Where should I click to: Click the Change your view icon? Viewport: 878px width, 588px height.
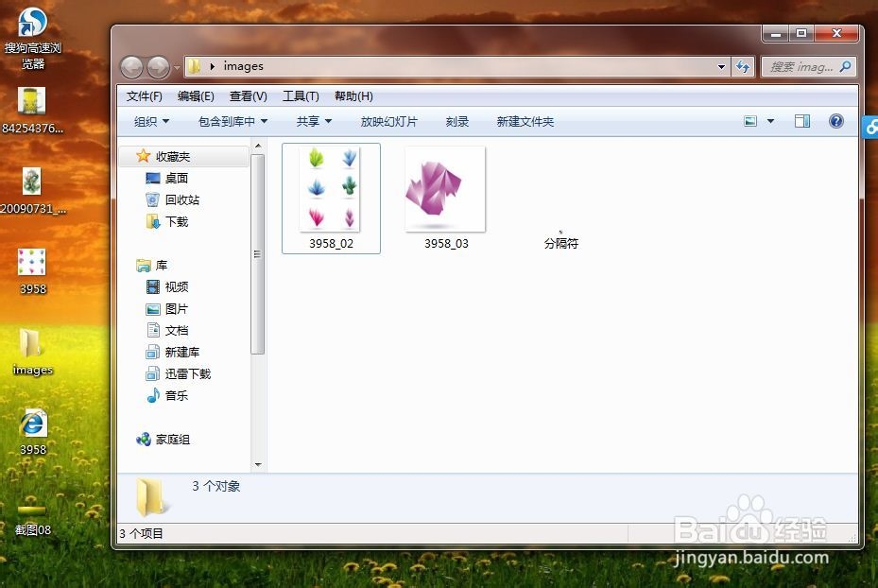point(749,121)
